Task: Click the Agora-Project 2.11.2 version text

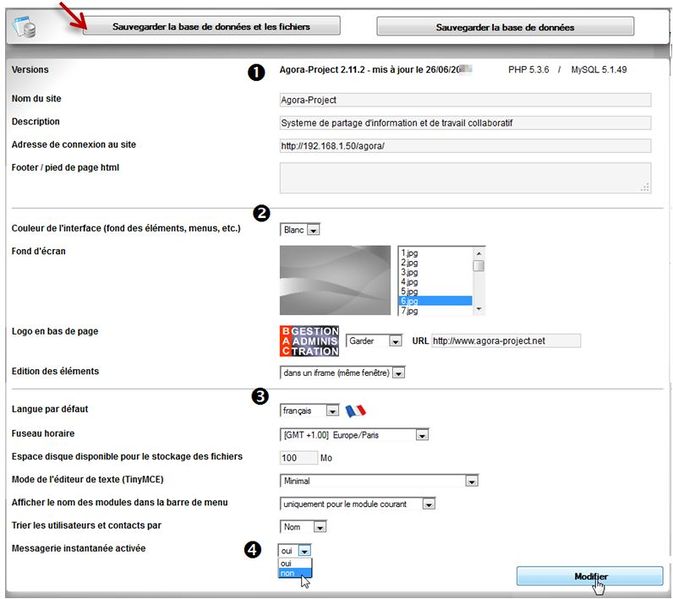Action: click(x=376, y=70)
